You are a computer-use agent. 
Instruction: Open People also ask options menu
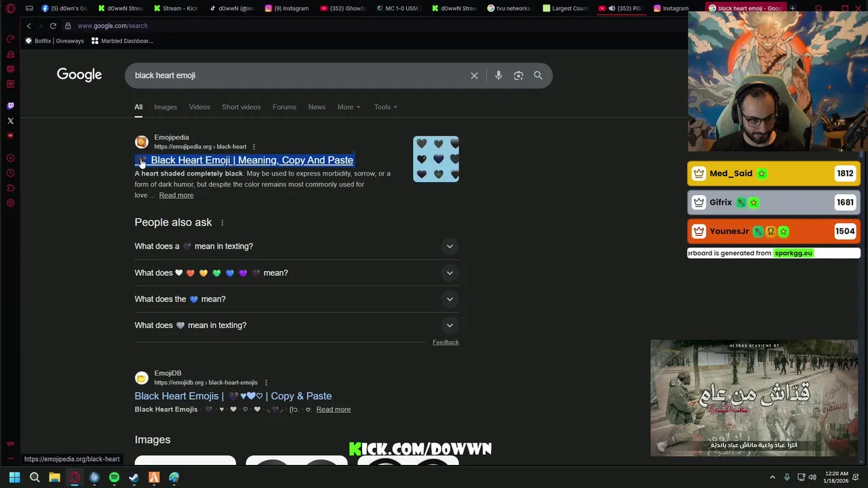click(x=222, y=222)
